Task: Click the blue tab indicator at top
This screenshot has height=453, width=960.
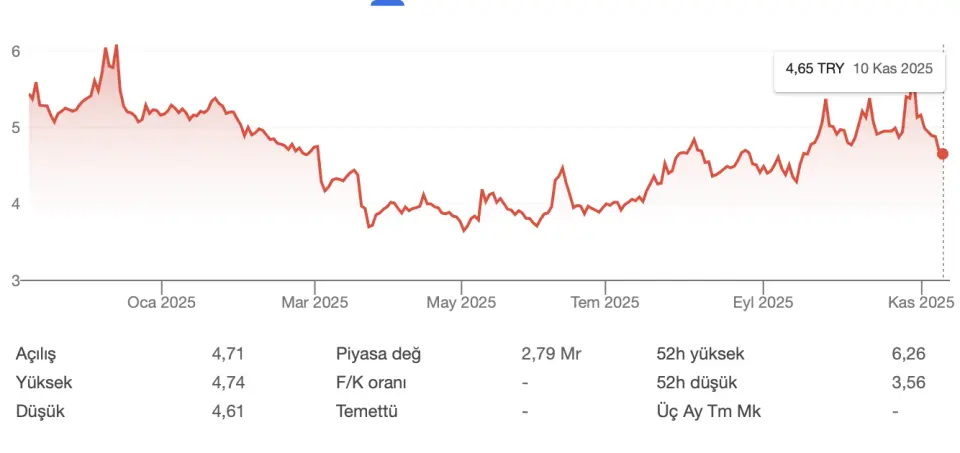Action: coord(387,3)
